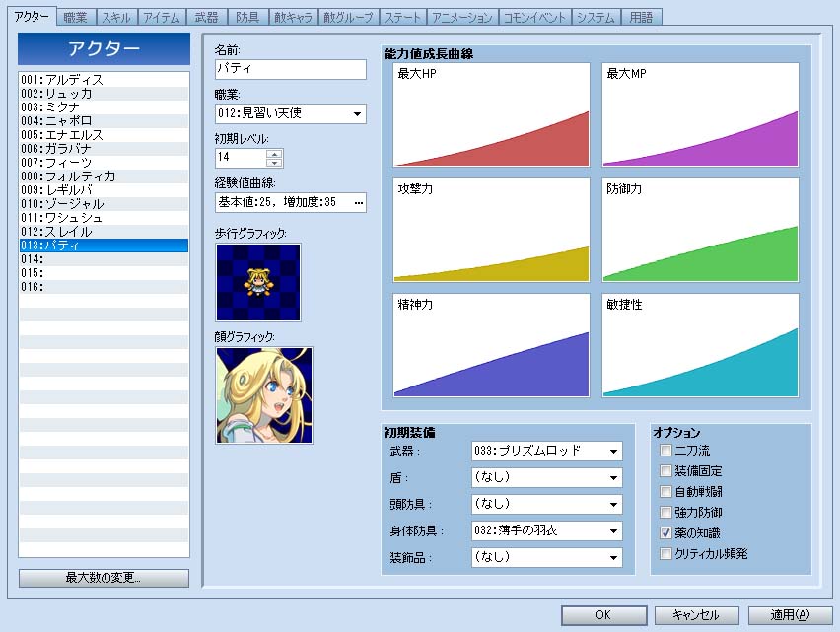Open the 攻撃力 growth curve graph
Viewport: 840px width, 632px height.
(x=491, y=230)
